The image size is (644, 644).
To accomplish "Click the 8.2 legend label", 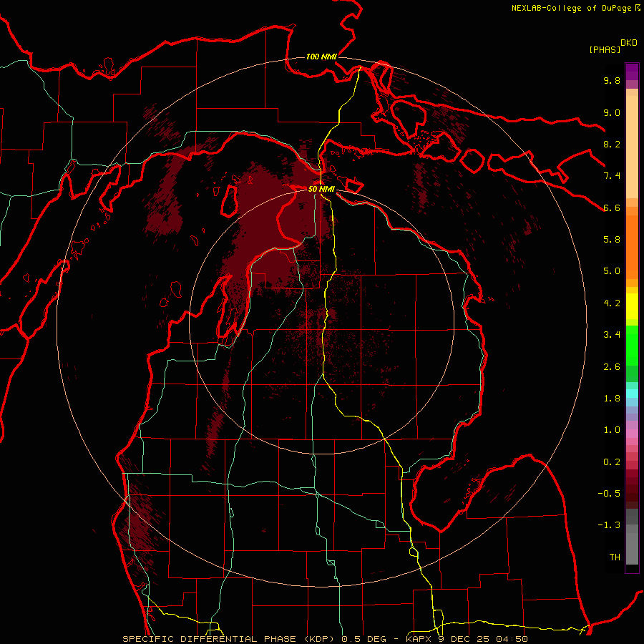I will click(x=612, y=144).
